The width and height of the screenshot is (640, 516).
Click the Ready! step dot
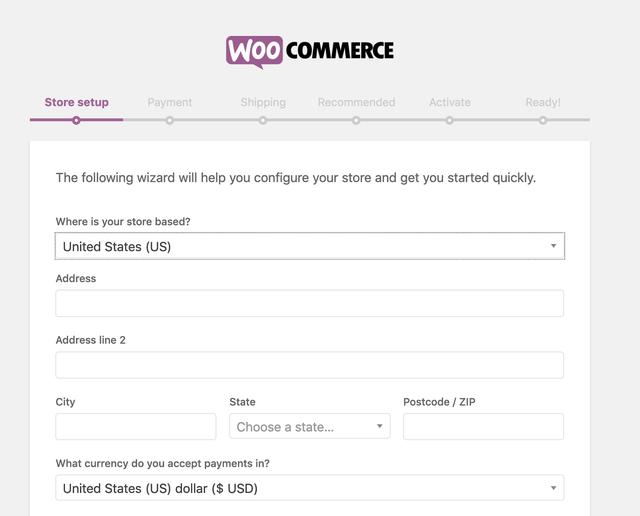click(x=543, y=120)
